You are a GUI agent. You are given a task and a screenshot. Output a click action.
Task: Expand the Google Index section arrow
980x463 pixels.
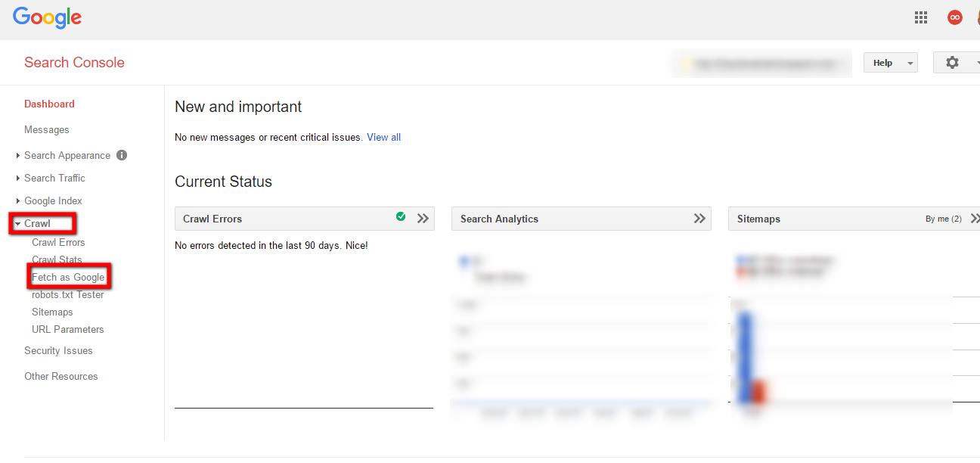tap(18, 201)
